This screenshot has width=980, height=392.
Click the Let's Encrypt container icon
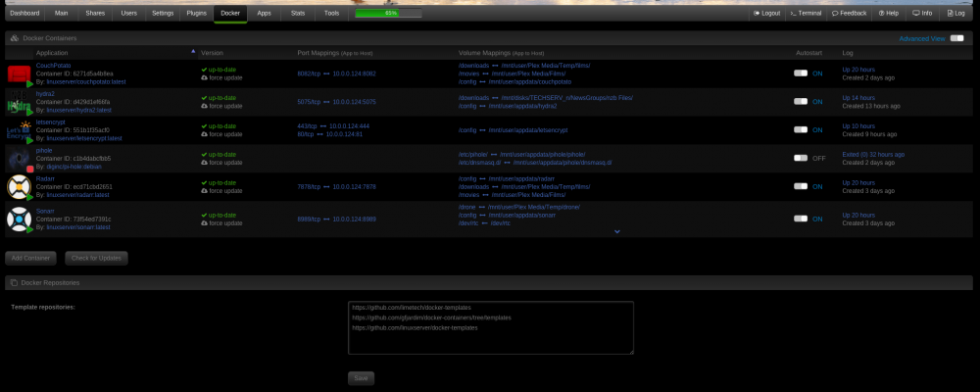pos(19,130)
